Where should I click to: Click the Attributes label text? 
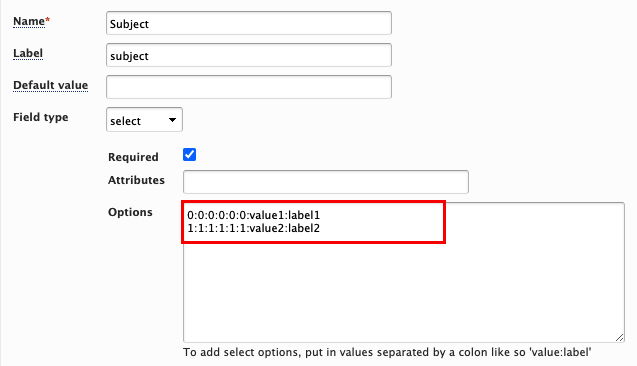(x=136, y=180)
